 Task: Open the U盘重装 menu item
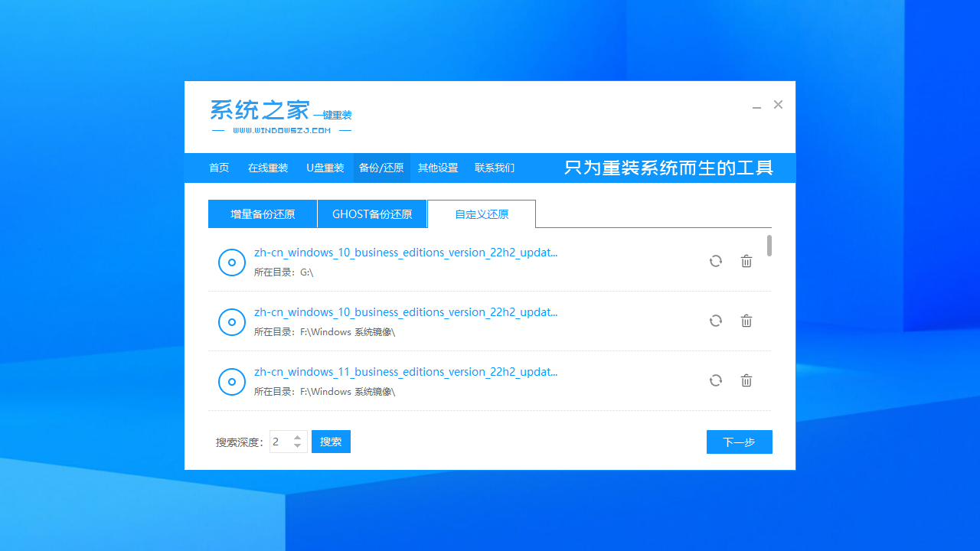click(x=325, y=168)
